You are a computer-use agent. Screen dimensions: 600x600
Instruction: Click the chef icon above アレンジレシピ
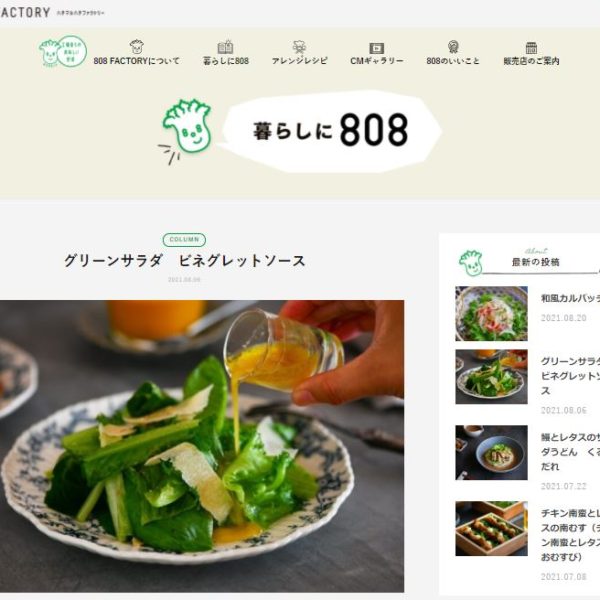click(300, 47)
